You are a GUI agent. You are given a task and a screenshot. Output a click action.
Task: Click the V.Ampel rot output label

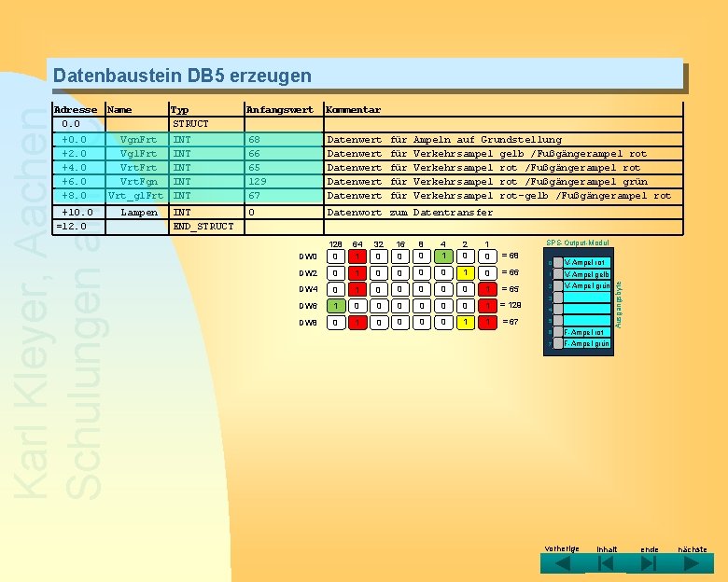tap(587, 263)
